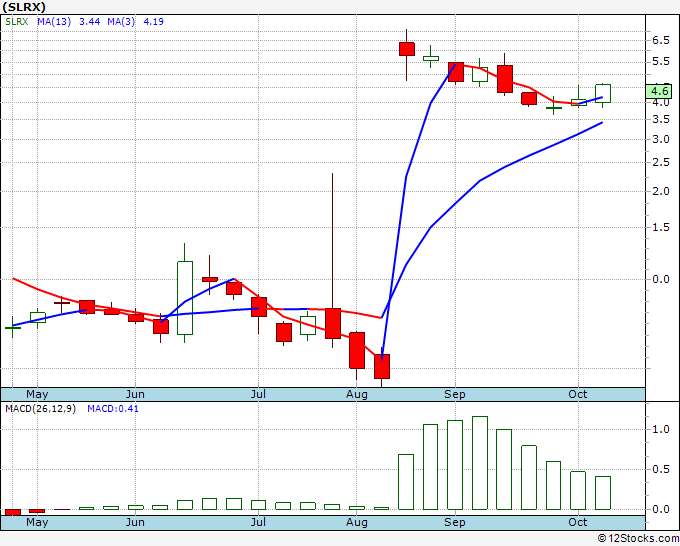Click the 3.5 price axis label
Screen dimensions: 680x546
(660, 120)
